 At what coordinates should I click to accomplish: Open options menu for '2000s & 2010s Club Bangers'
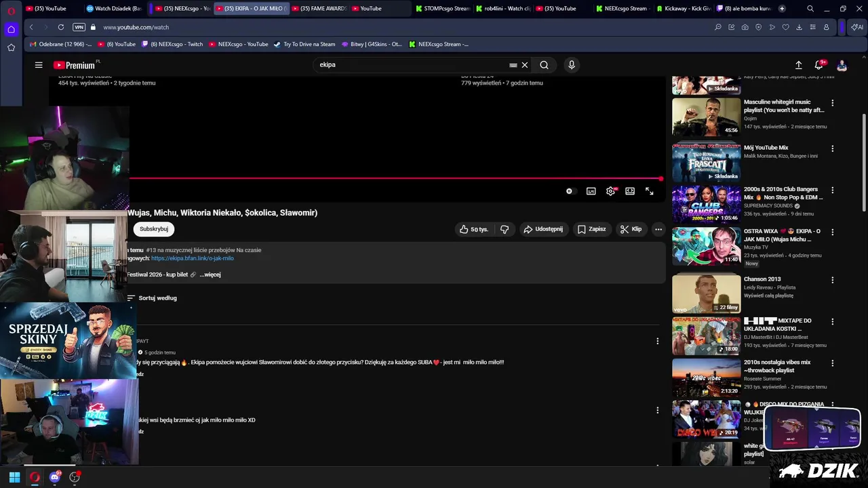coord(833,190)
